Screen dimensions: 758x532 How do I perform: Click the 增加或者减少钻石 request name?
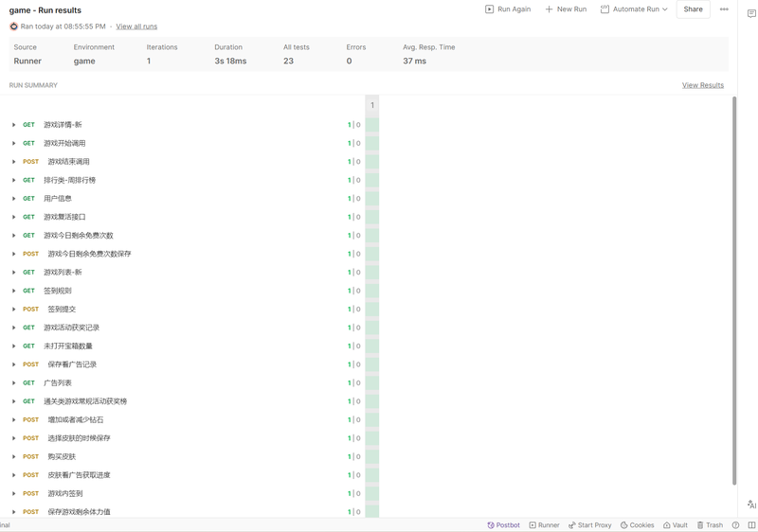tap(76, 419)
